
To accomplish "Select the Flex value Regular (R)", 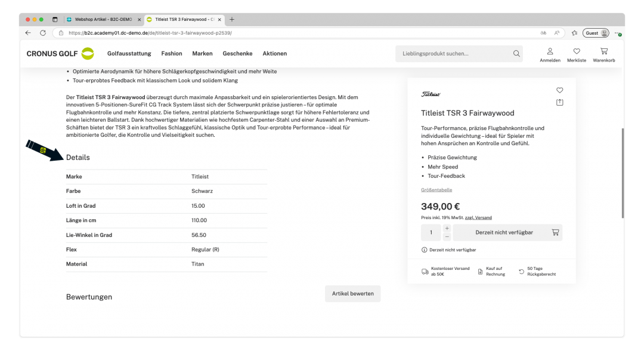I will point(205,250).
